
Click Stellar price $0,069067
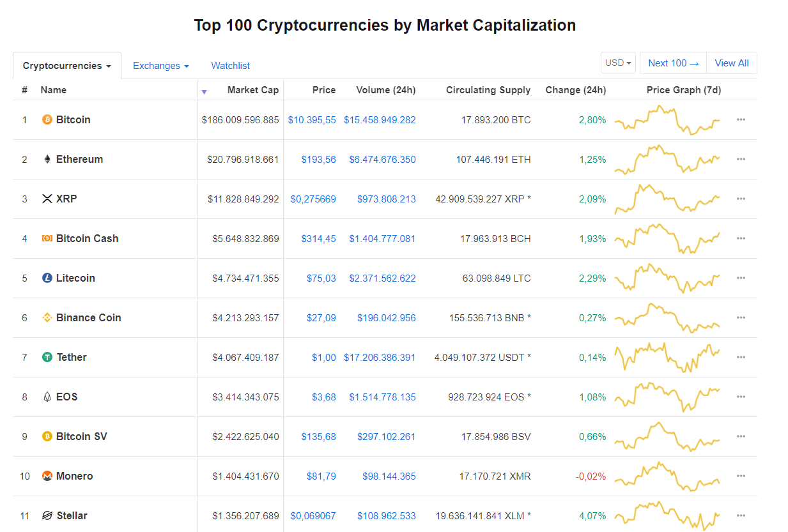[x=313, y=515]
